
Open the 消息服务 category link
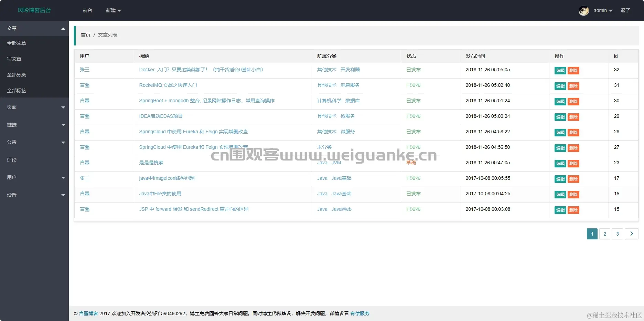point(350,85)
